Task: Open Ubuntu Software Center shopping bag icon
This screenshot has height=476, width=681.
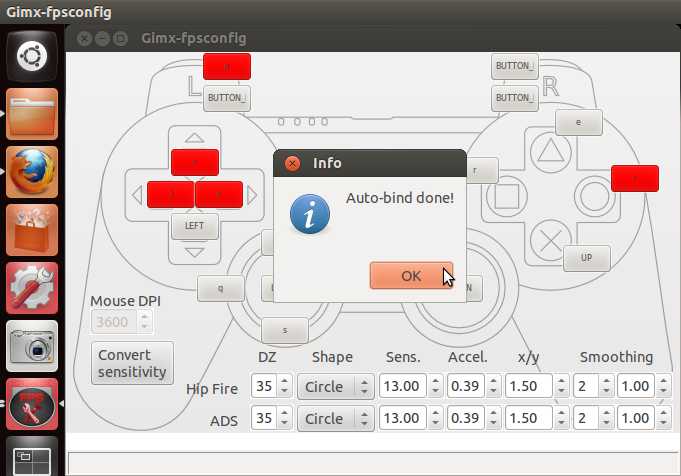Action: (x=32, y=230)
